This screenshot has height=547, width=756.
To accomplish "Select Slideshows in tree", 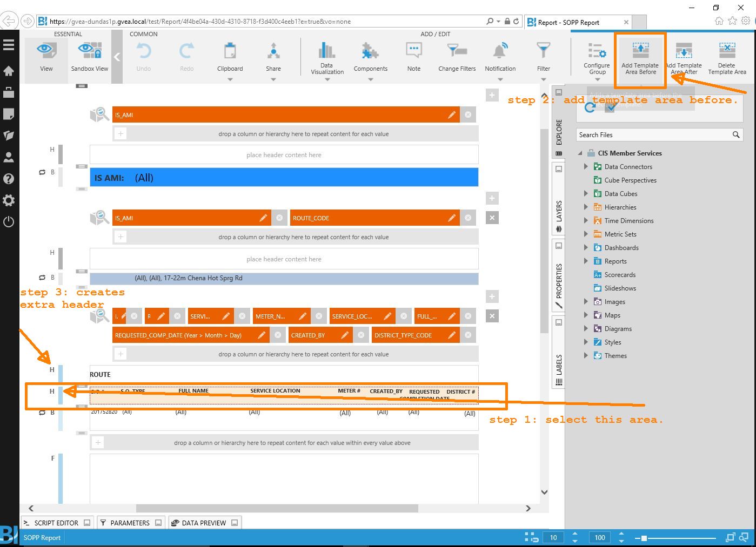I will [620, 288].
